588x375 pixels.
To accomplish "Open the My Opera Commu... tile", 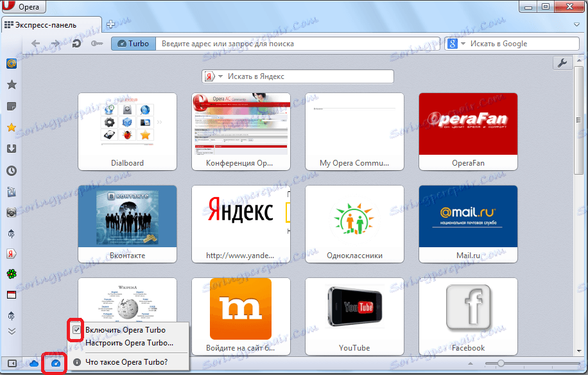I will tap(355, 132).
